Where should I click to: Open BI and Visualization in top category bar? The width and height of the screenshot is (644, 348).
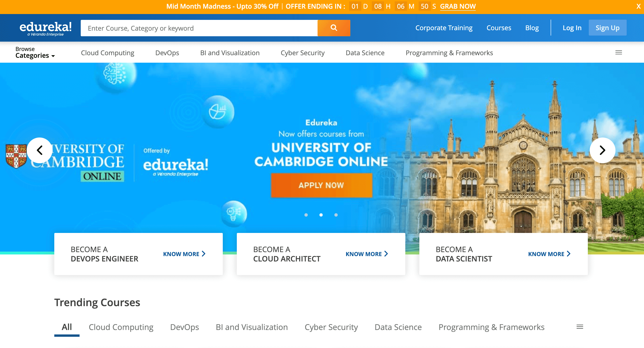[230, 53]
